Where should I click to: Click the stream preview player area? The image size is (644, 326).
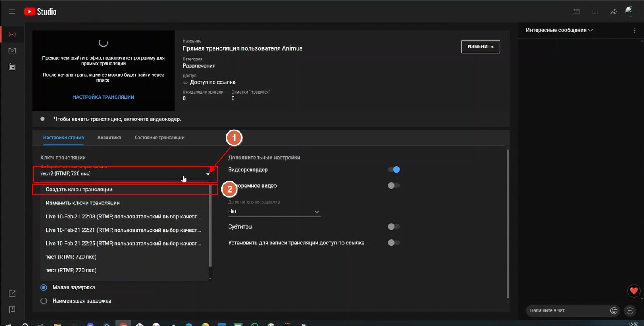point(103,71)
